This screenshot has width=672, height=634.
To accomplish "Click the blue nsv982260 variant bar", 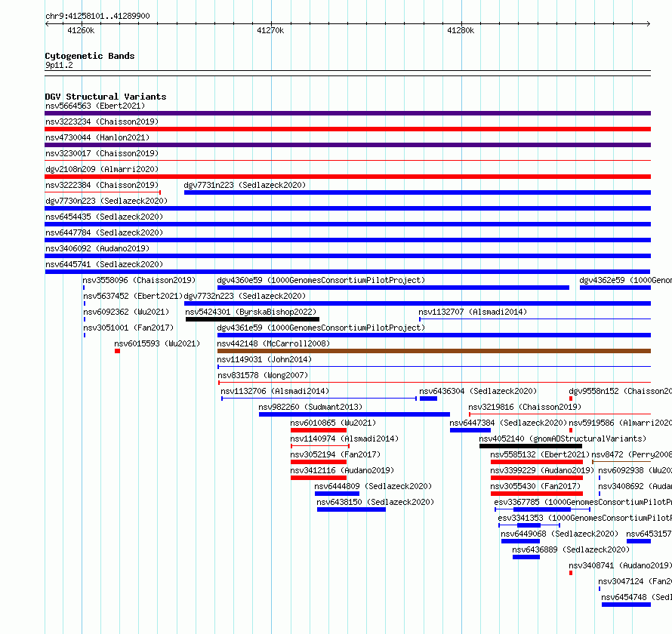I will 354,414.
